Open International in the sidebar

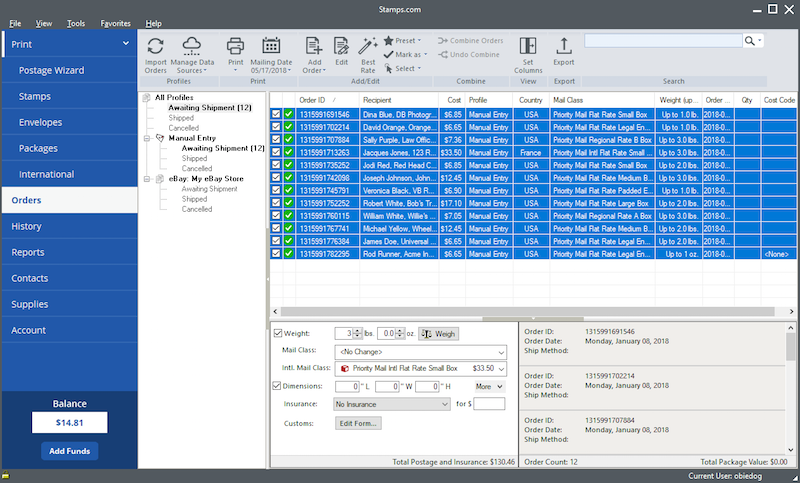coord(70,174)
